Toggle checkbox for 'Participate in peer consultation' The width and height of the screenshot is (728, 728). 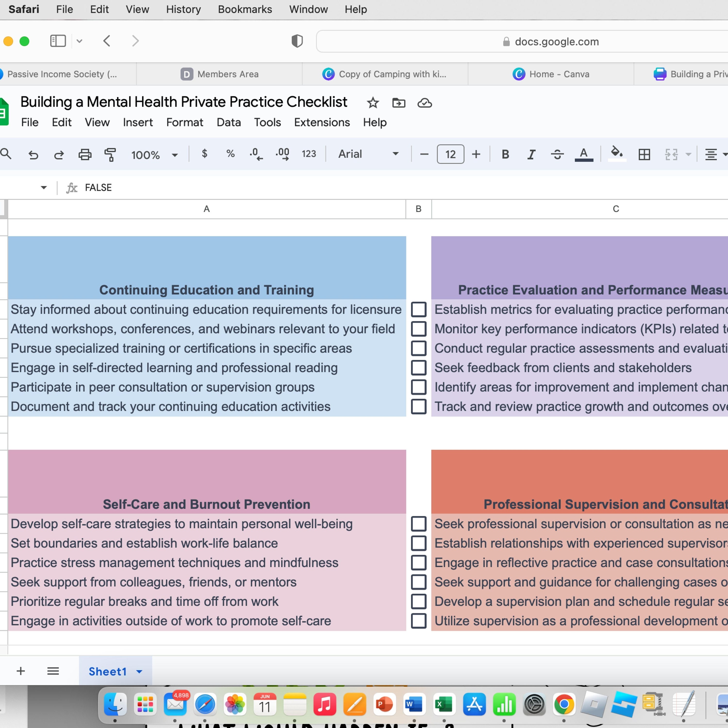click(x=419, y=387)
